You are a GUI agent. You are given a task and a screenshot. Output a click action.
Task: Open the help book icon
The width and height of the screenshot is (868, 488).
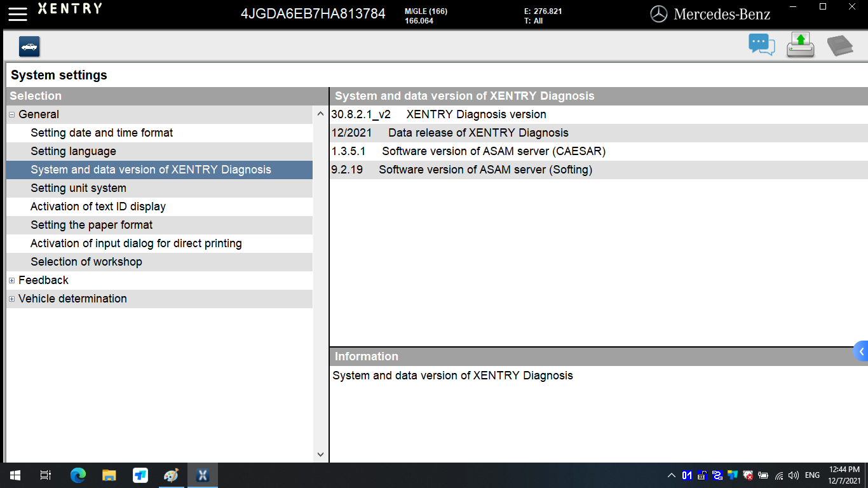click(839, 46)
